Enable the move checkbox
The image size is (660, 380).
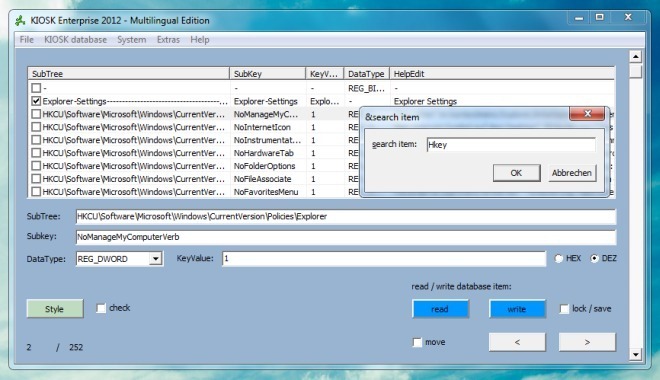coord(417,342)
